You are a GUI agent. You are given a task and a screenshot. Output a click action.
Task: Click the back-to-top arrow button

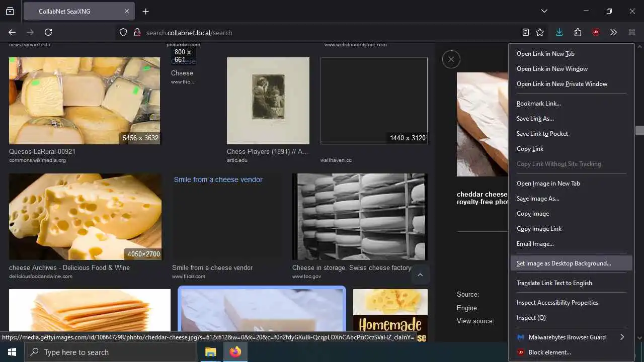pos(420,275)
